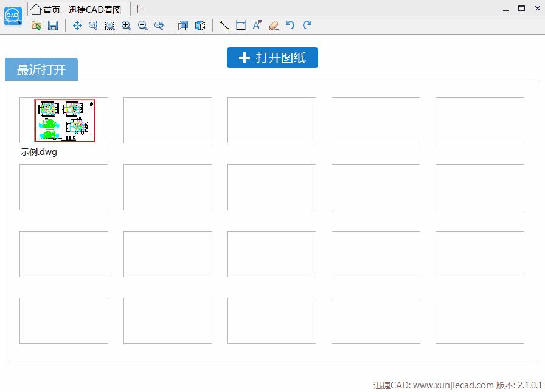Return to full view with zoom extents icon
Viewport: 545px width, 392px height.
click(159, 26)
